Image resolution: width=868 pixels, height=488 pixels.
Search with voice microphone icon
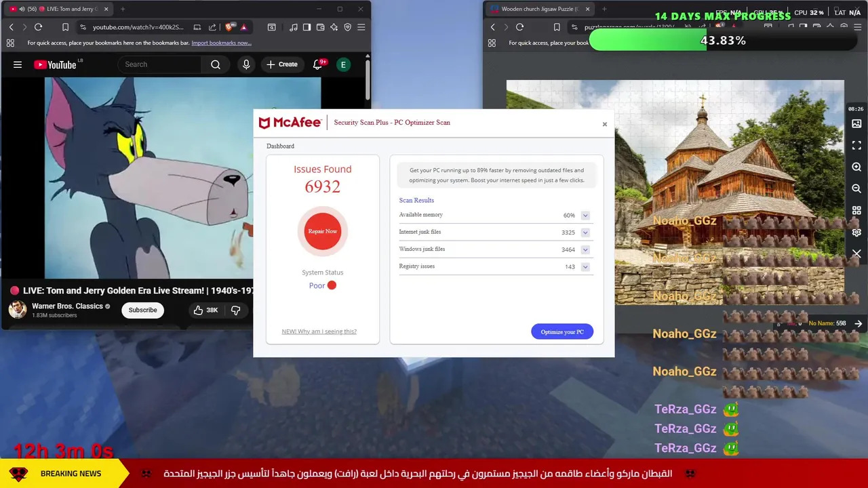(x=246, y=64)
